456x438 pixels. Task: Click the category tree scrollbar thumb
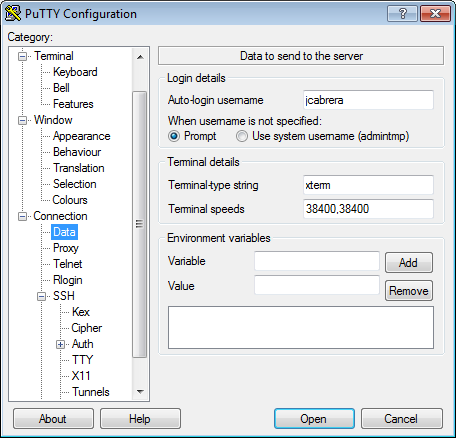tap(140, 224)
